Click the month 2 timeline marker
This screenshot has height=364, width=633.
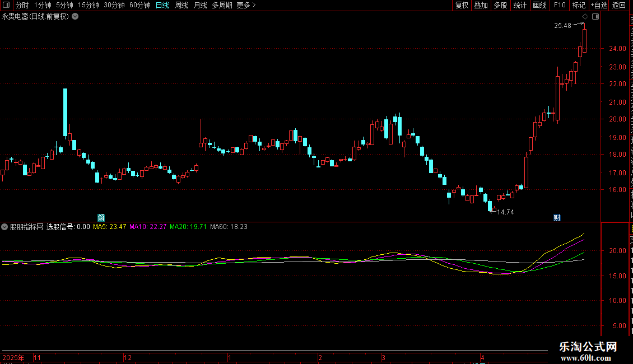coord(320,357)
